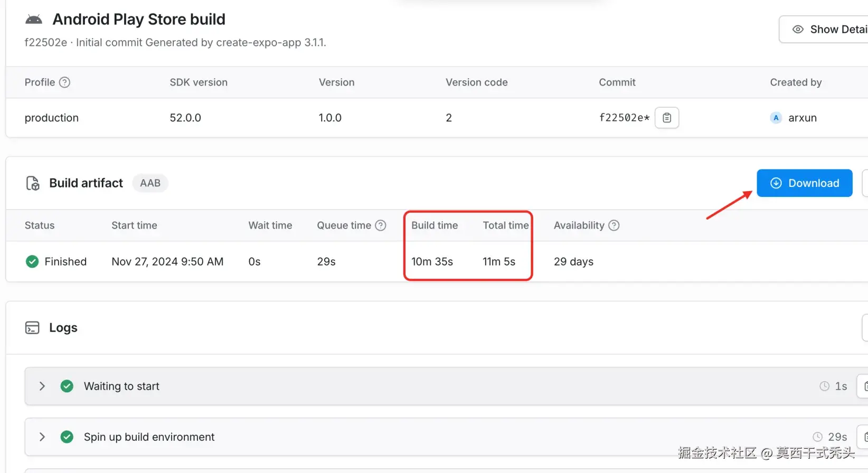
Task: Click the arxun user avatar
Action: (776, 118)
